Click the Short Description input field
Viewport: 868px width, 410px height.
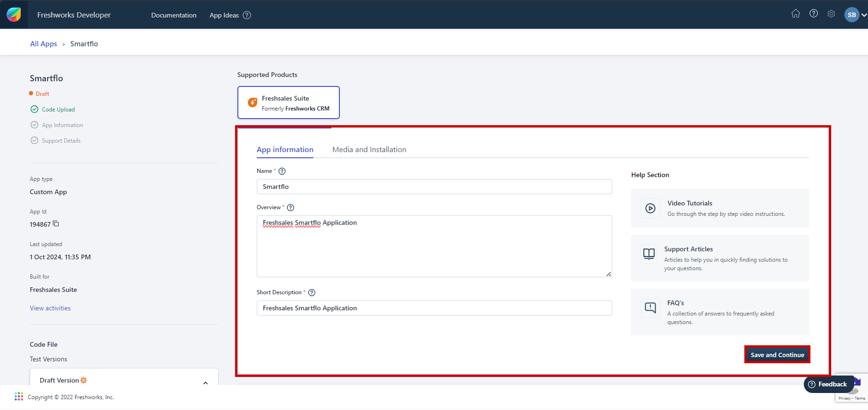pos(434,308)
